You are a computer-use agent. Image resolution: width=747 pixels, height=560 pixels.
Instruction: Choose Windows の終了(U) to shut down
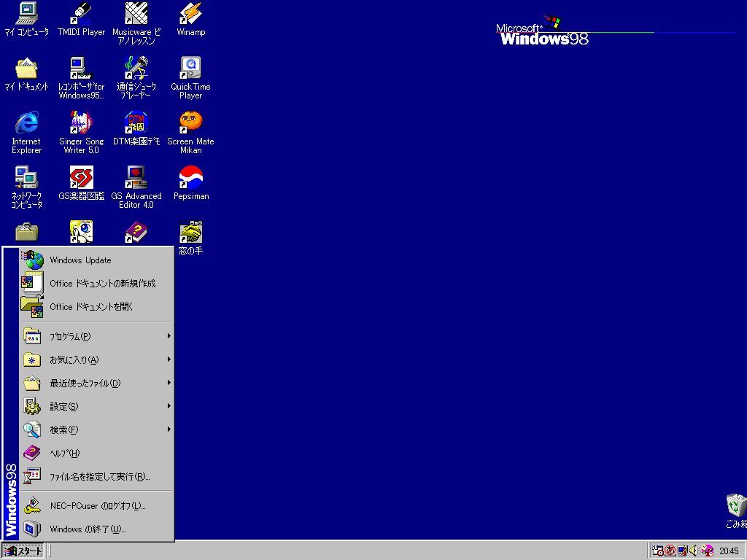pos(96,529)
